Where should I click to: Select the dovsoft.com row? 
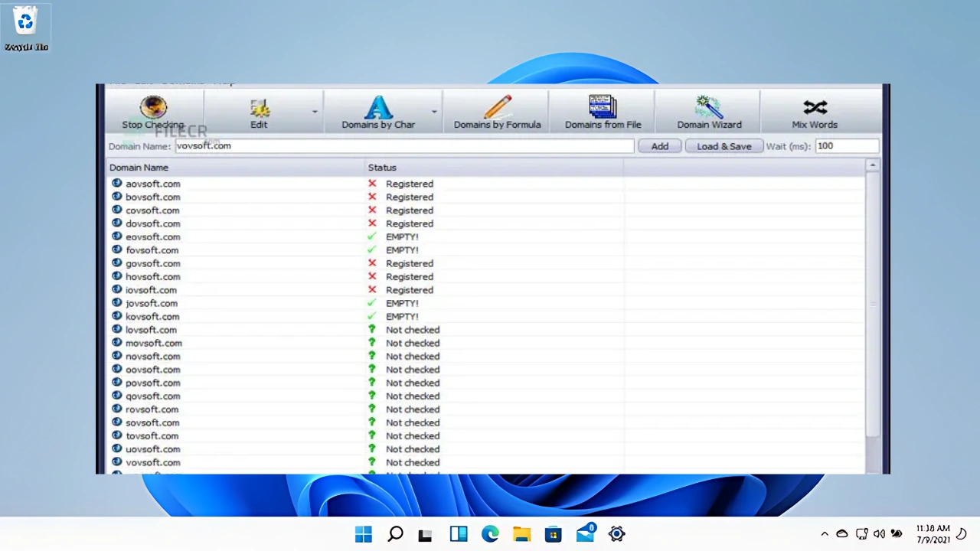coord(486,223)
